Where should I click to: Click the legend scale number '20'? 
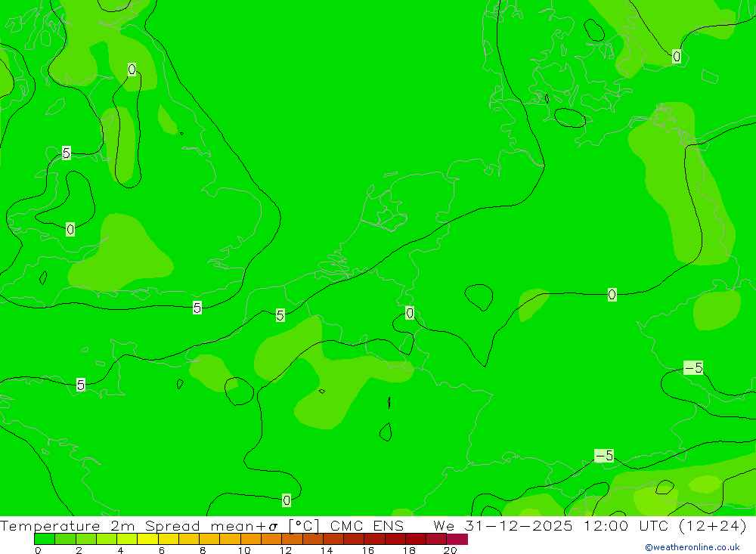451,550
